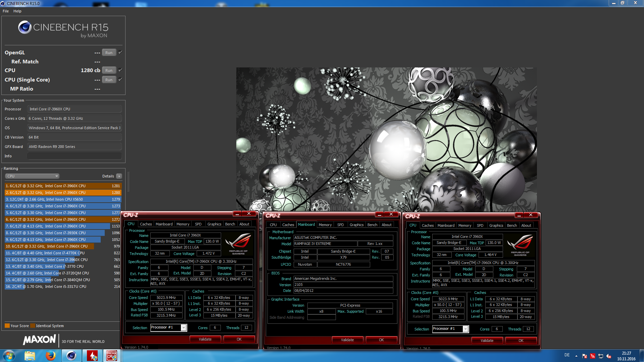The image size is (644, 362).
Task: Click ROG logo in left CPU-Z window
Action: [x=238, y=244]
